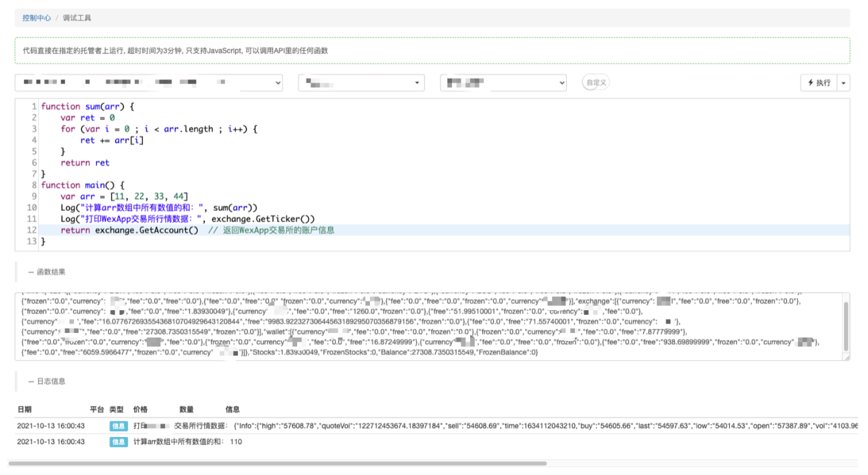Click the 执行 run button
868x475 pixels.
click(819, 83)
